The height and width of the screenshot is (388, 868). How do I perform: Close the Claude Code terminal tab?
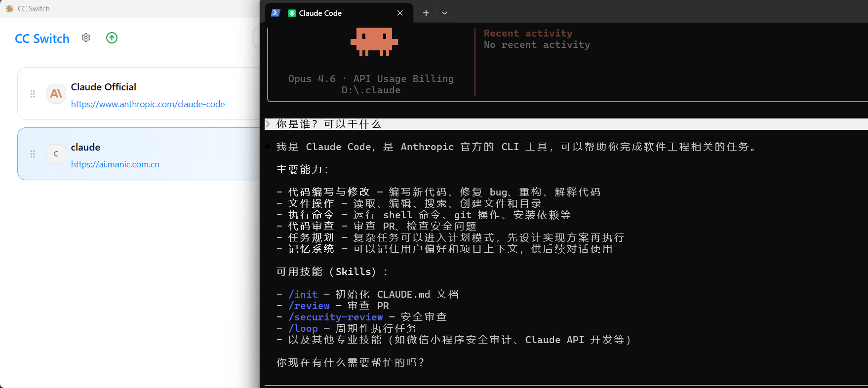pyautogui.click(x=400, y=13)
